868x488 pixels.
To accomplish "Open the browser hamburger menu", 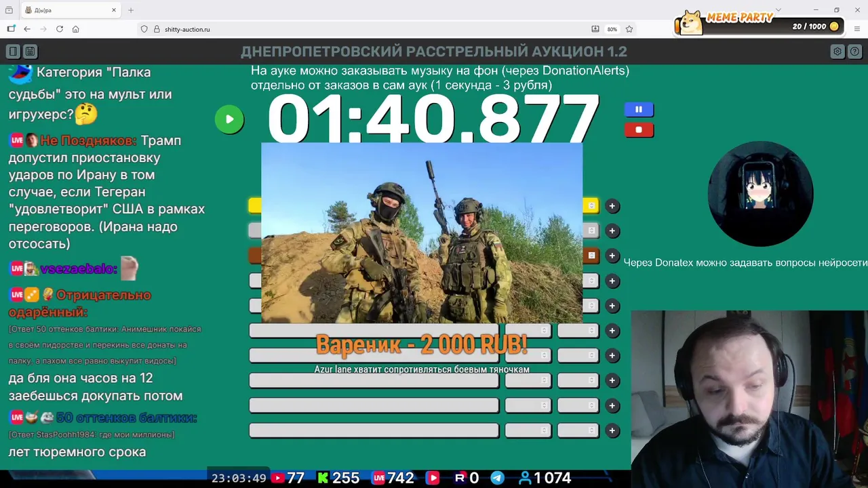I will 857,29.
